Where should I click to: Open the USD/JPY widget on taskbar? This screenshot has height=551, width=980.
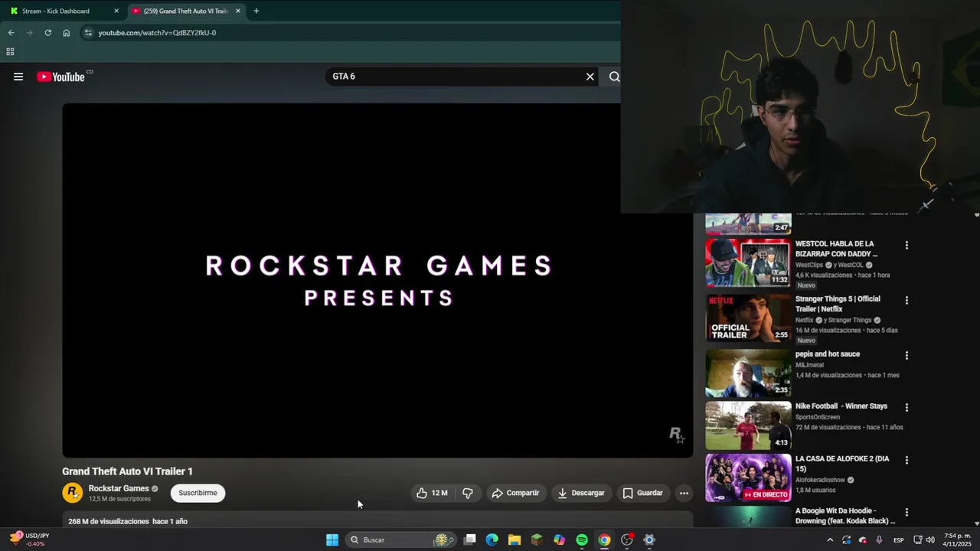point(31,540)
